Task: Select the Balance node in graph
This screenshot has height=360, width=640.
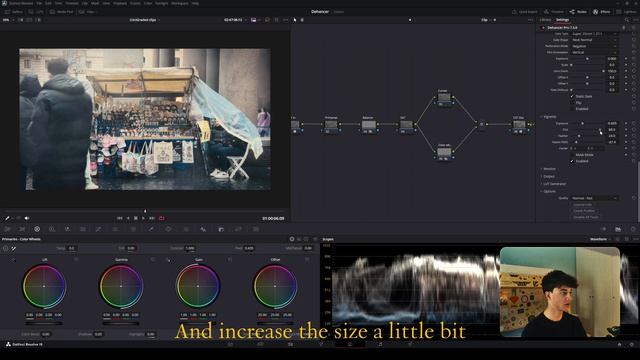Action: click(x=368, y=124)
